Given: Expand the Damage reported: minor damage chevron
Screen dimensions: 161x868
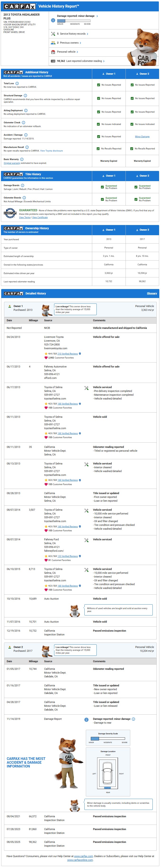Looking at the screenshot, I should (x=97, y=16).
